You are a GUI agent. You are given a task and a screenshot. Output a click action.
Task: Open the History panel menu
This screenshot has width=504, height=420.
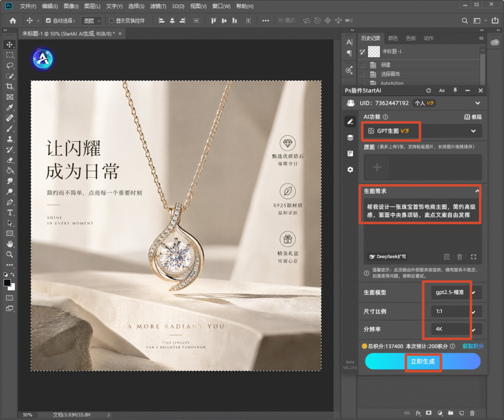click(x=481, y=38)
